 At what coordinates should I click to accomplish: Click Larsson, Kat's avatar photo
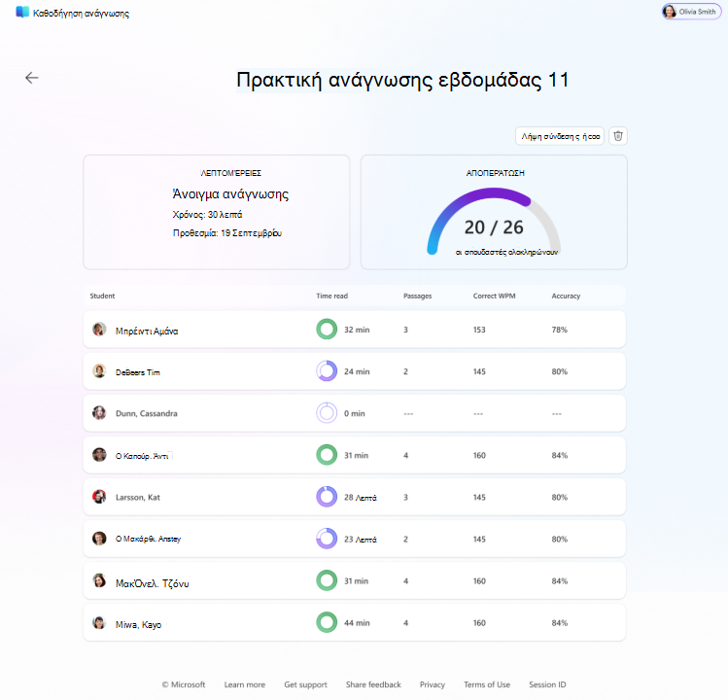pyautogui.click(x=99, y=497)
